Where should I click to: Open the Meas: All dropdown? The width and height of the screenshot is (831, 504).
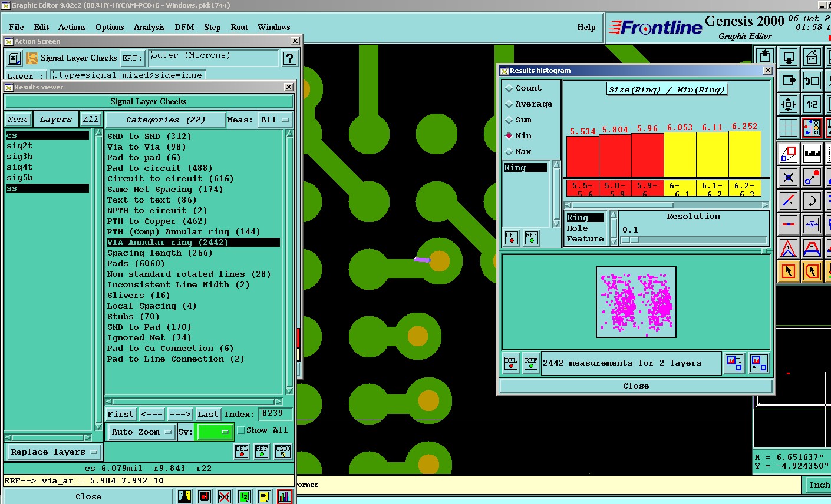275,120
